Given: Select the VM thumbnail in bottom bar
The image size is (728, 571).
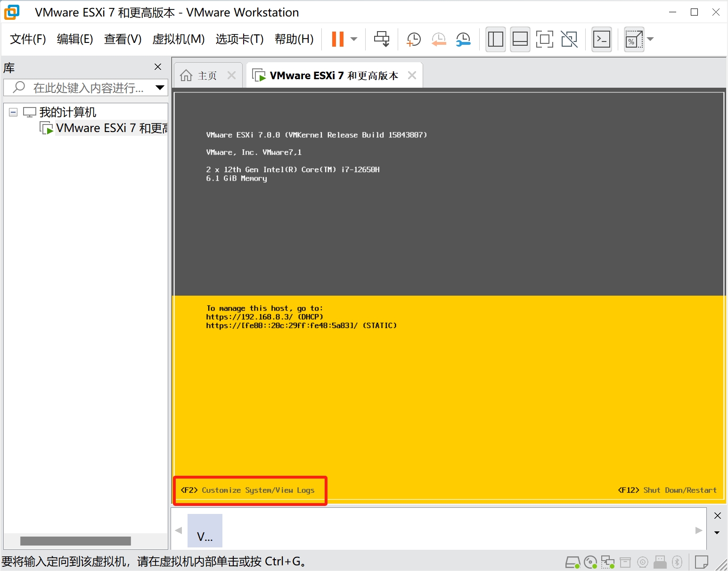Looking at the screenshot, I should pyautogui.click(x=204, y=530).
